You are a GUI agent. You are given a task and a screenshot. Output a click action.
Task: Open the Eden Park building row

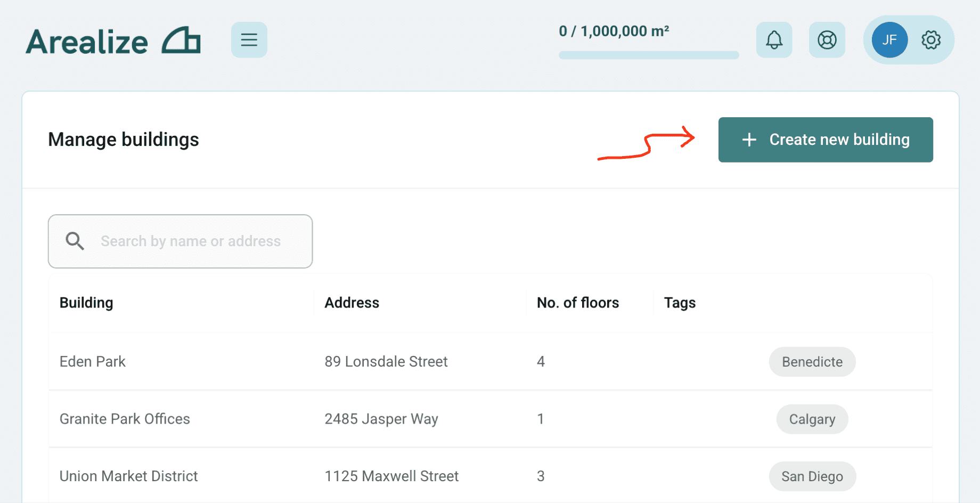point(93,361)
